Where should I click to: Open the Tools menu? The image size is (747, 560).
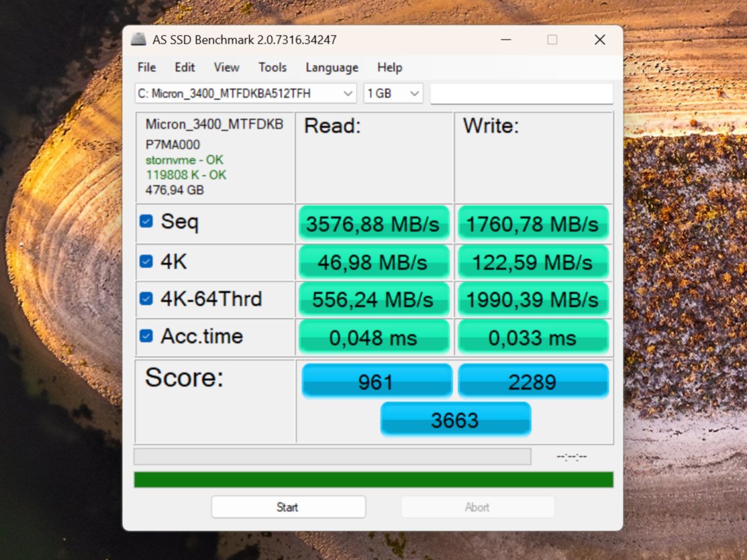[x=272, y=67]
